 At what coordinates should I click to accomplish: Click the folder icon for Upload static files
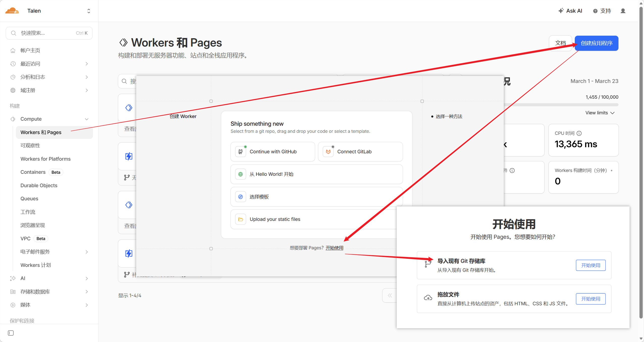(241, 219)
